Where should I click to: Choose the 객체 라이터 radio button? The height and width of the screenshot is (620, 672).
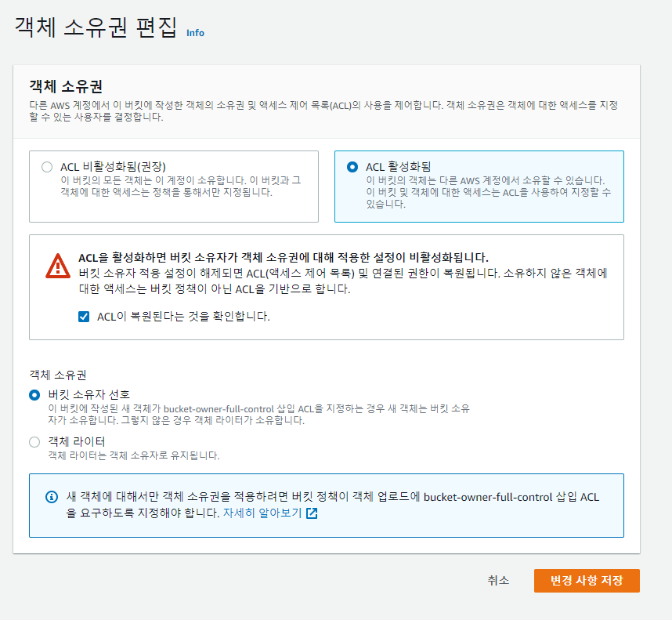click(x=34, y=442)
